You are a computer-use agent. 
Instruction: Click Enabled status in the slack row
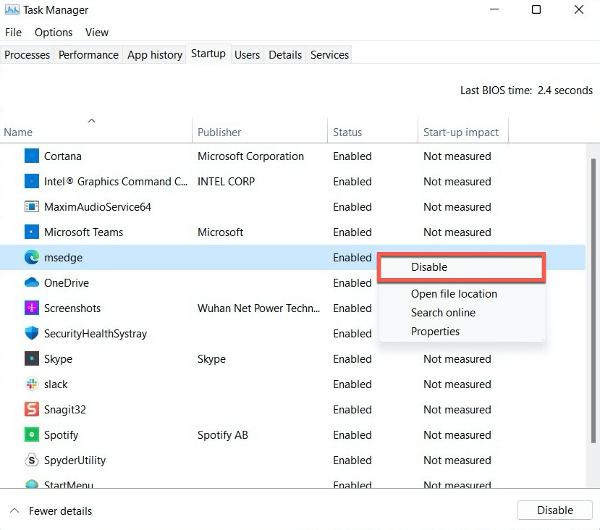click(x=352, y=384)
